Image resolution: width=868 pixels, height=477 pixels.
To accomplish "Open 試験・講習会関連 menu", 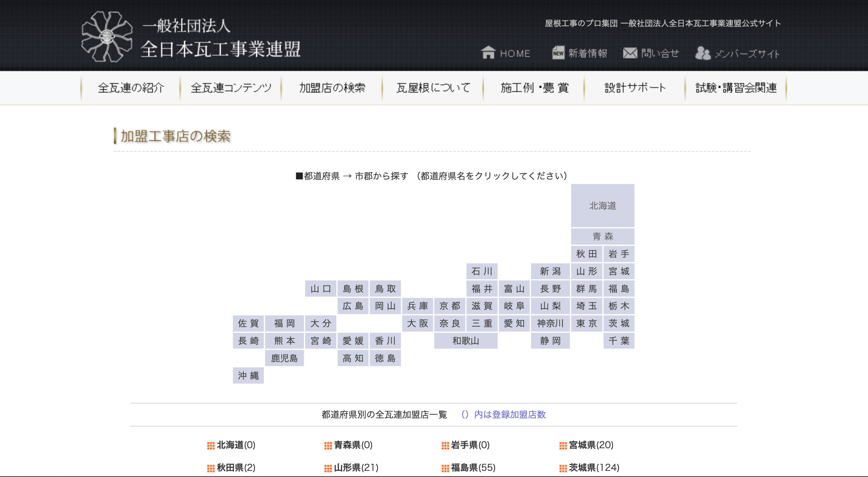I will click(x=736, y=88).
